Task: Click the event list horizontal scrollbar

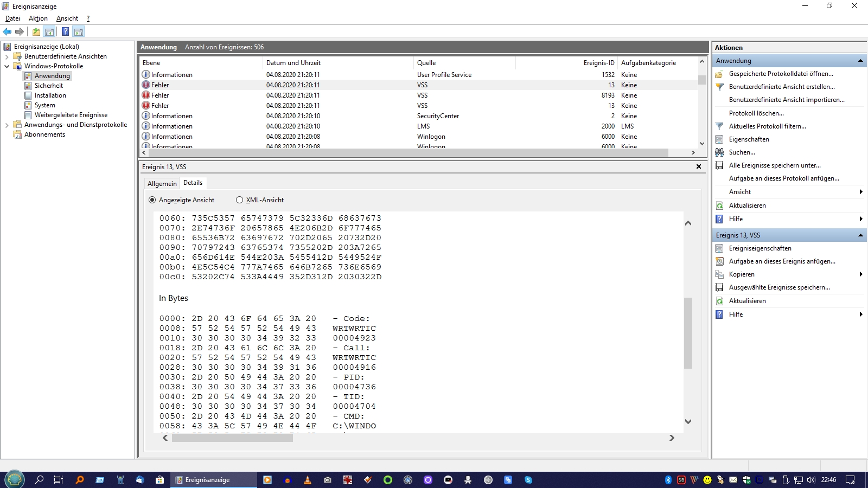Action: click(x=407, y=153)
